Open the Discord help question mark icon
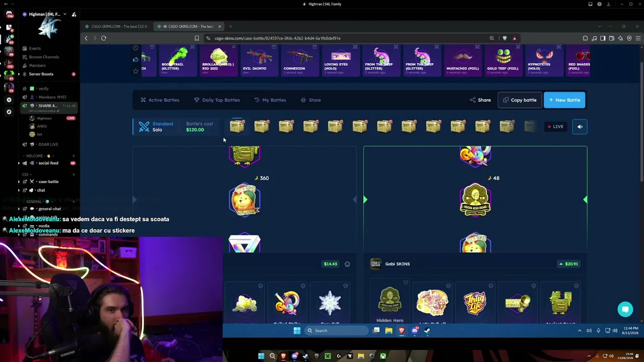The height and width of the screenshot is (362, 644). tap(599, 4)
